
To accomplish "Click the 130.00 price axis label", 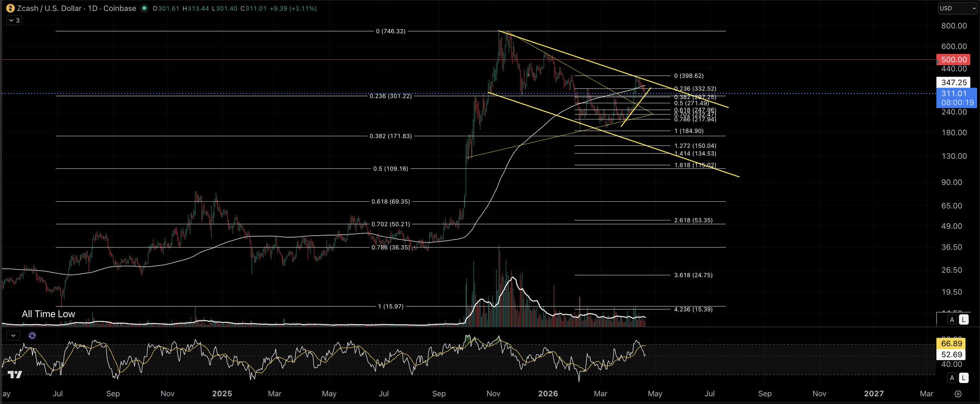I will point(954,156).
